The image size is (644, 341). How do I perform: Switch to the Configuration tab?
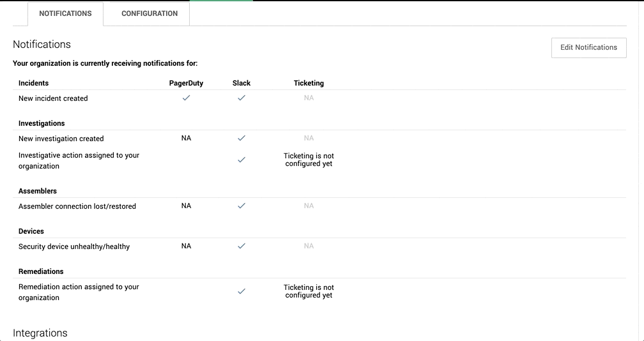coord(149,13)
